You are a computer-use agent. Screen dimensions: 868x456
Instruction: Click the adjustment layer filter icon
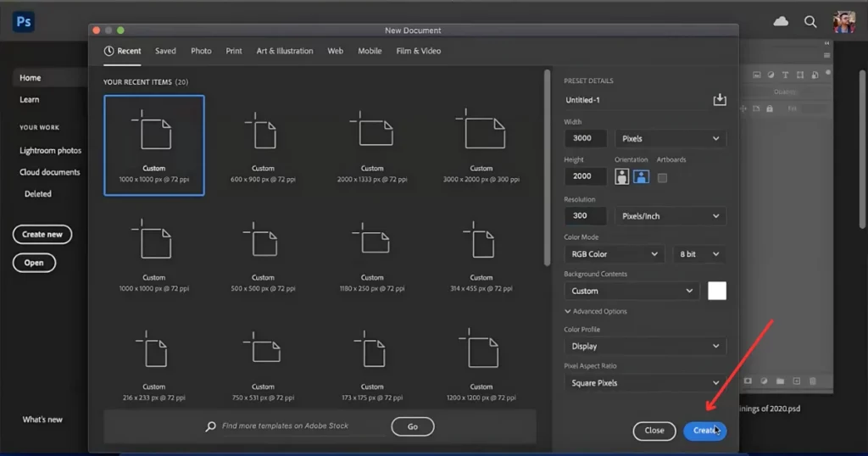pyautogui.click(x=771, y=75)
